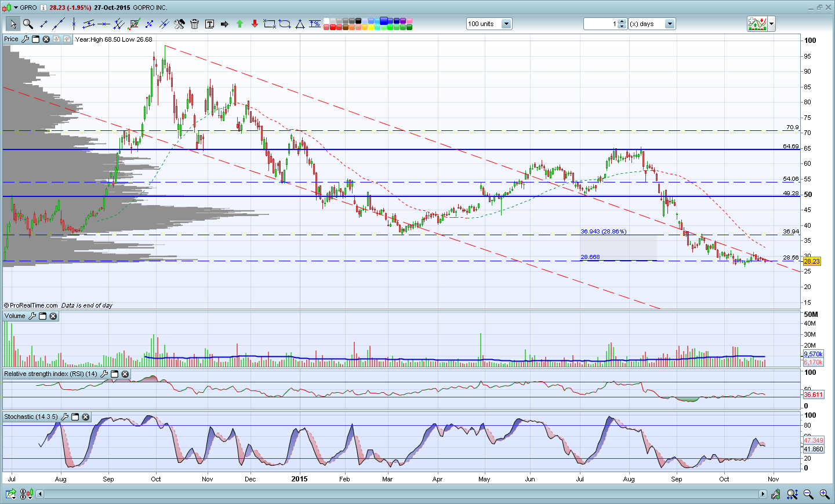Screen dimensions: 835x504
Task: Select the black arrow drawing tool
Action: click(x=224, y=24)
